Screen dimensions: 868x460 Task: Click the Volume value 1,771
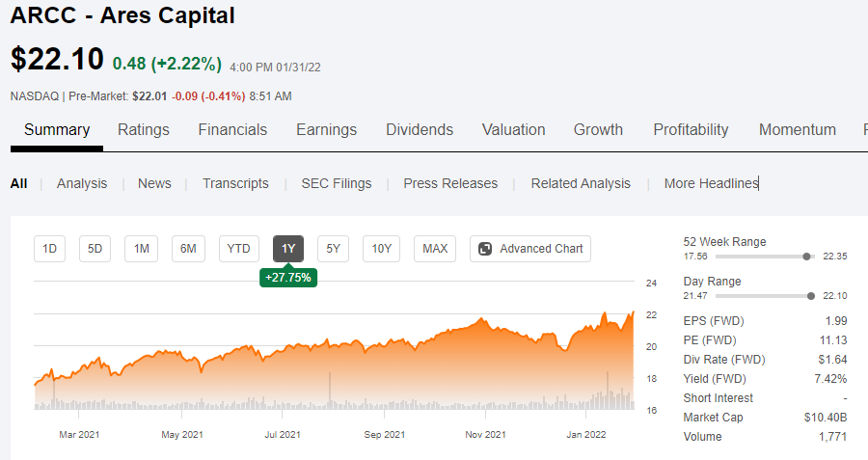coord(832,437)
